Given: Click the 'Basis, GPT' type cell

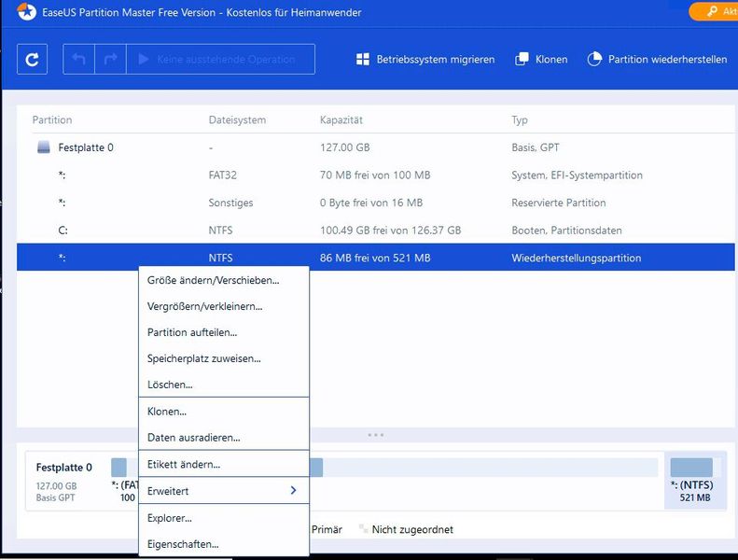Looking at the screenshot, I should point(536,147).
